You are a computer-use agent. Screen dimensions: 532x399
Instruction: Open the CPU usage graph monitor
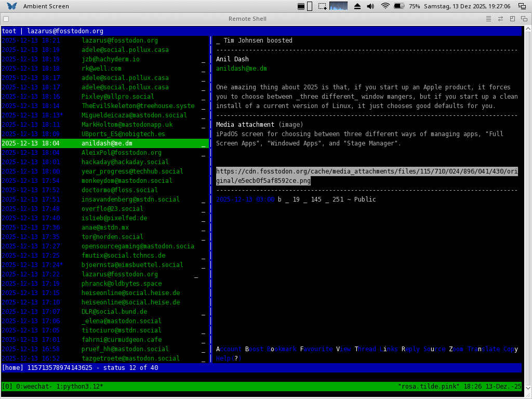point(339,6)
